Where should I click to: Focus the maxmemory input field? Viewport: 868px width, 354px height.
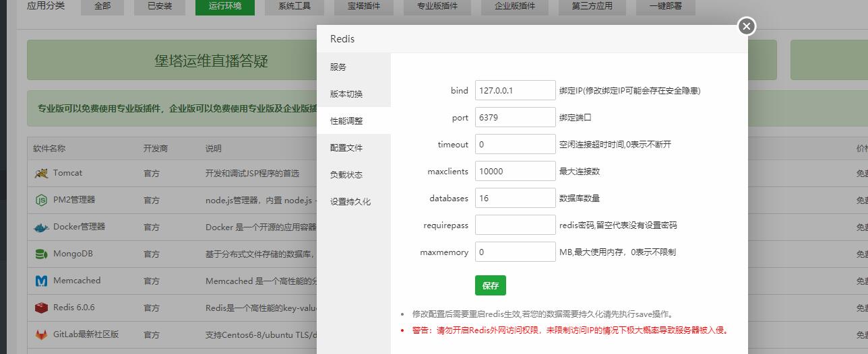pyautogui.click(x=516, y=252)
